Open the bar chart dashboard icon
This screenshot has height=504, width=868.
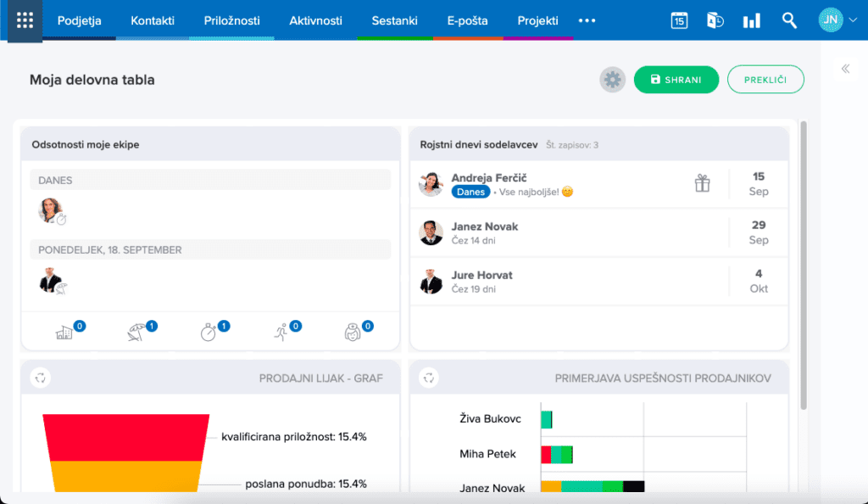751,20
